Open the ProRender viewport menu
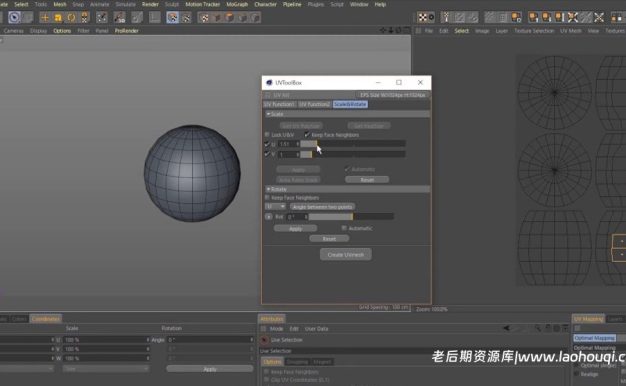 [127, 31]
